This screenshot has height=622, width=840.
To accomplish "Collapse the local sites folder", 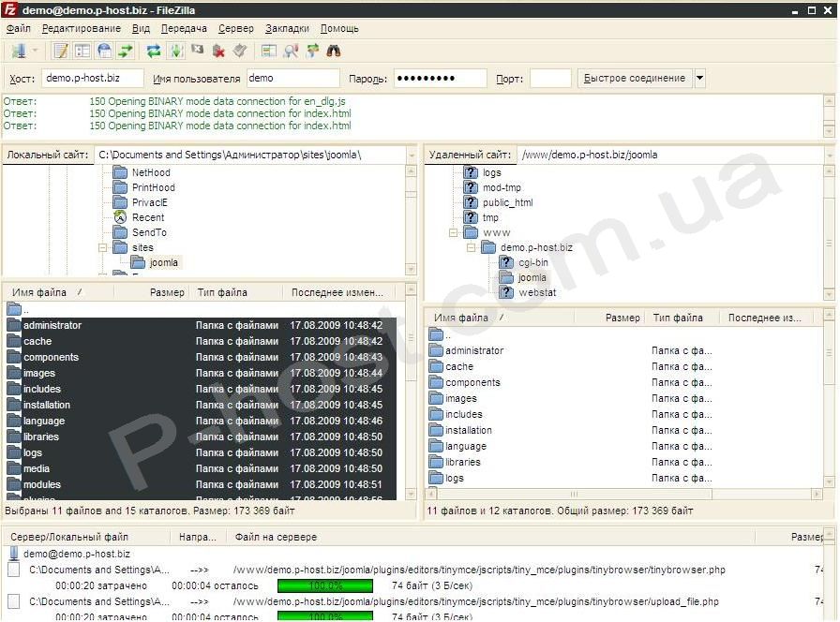I will coord(103,248).
